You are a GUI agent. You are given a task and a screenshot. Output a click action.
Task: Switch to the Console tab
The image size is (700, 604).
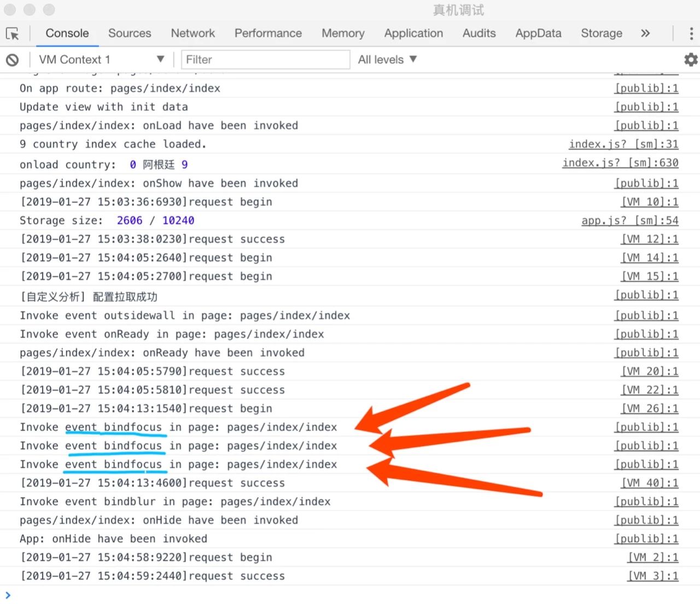tap(67, 33)
